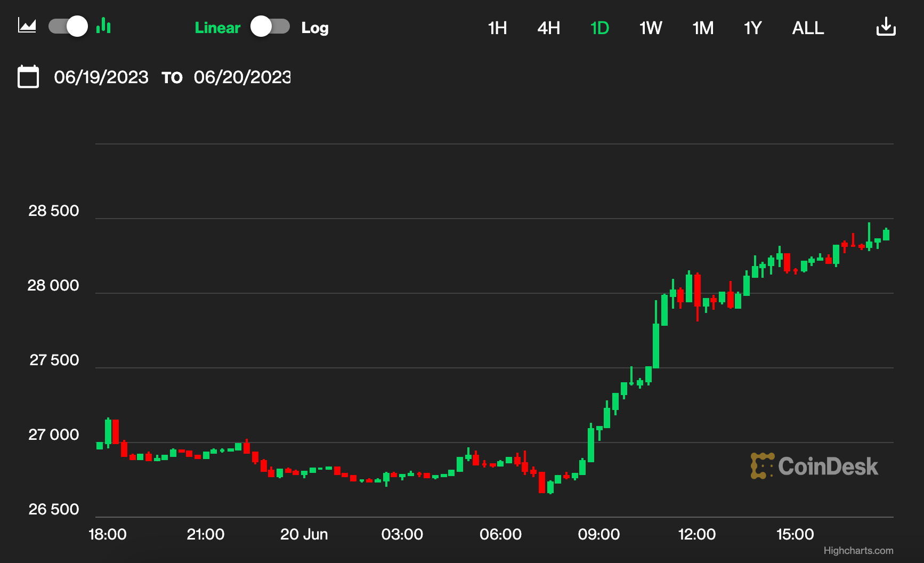Click the last green candlestick on chart

(886, 235)
